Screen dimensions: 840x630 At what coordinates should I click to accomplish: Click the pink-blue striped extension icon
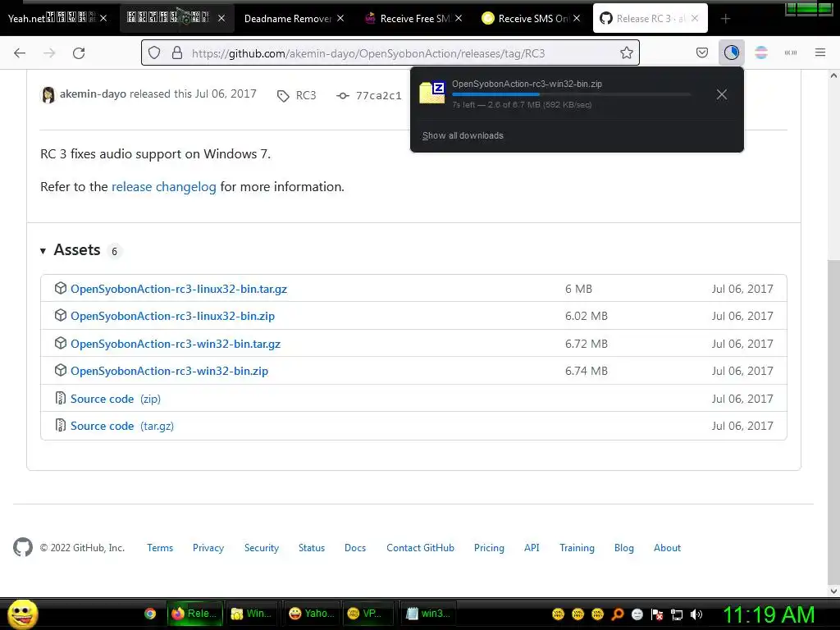click(760, 52)
